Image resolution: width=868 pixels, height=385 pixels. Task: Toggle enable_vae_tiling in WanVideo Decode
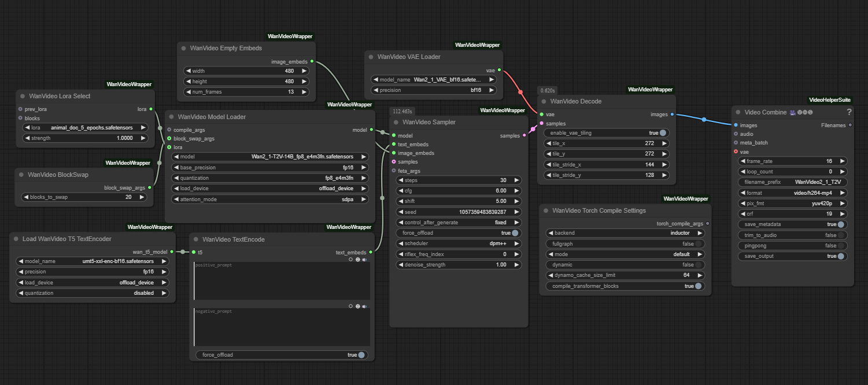662,133
